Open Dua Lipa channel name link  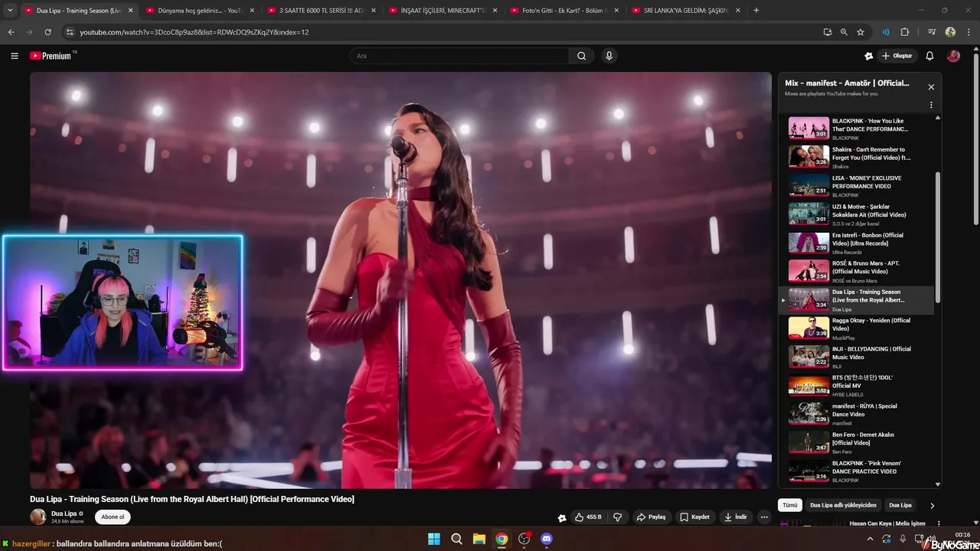64,514
